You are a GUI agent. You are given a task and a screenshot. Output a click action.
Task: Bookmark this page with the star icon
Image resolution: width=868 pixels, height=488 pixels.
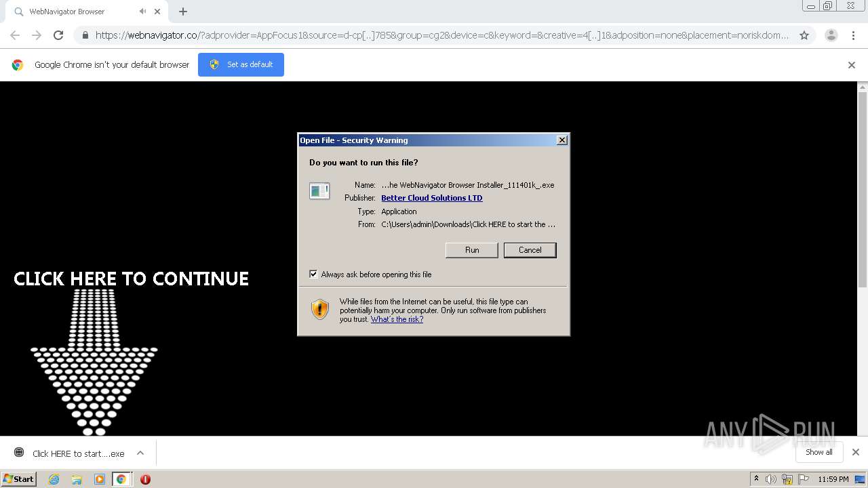coord(804,35)
